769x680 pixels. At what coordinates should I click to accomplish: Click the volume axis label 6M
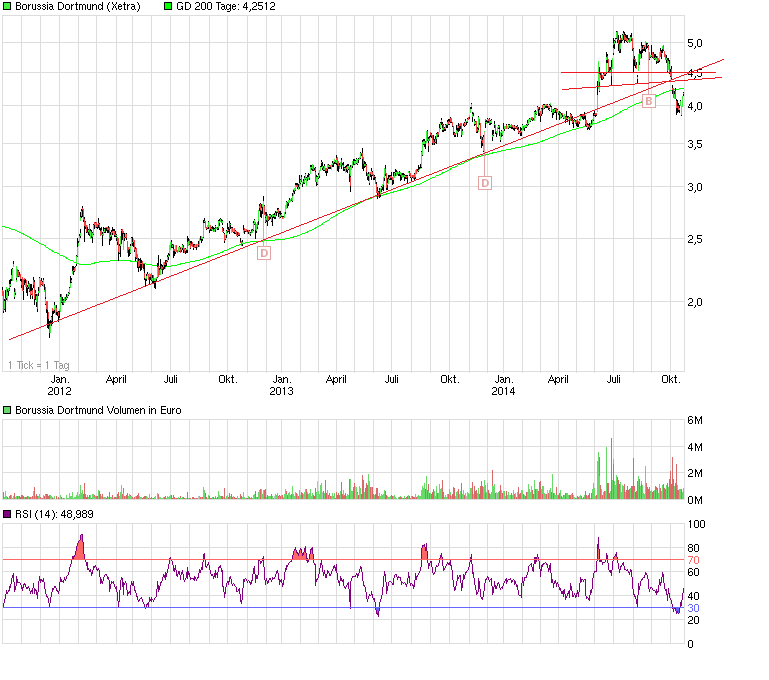coord(695,420)
